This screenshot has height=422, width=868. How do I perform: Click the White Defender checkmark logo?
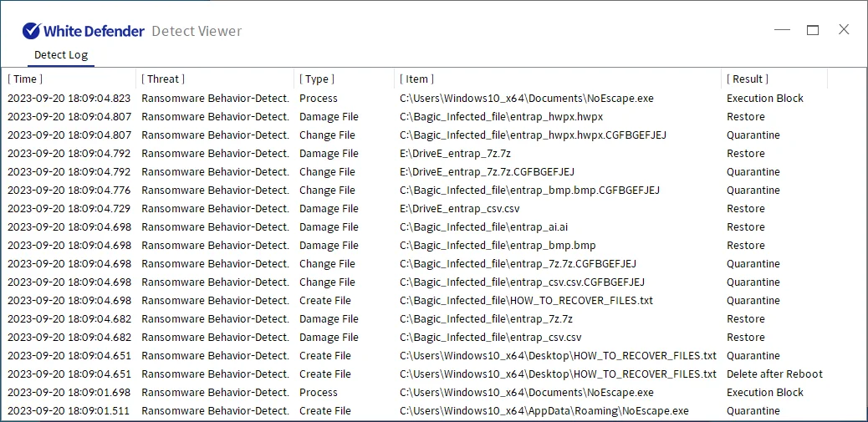click(x=32, y=31)
